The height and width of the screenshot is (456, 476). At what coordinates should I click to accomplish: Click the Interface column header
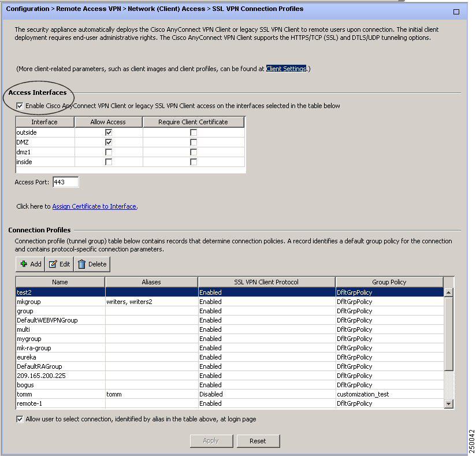tap(44, 122)
